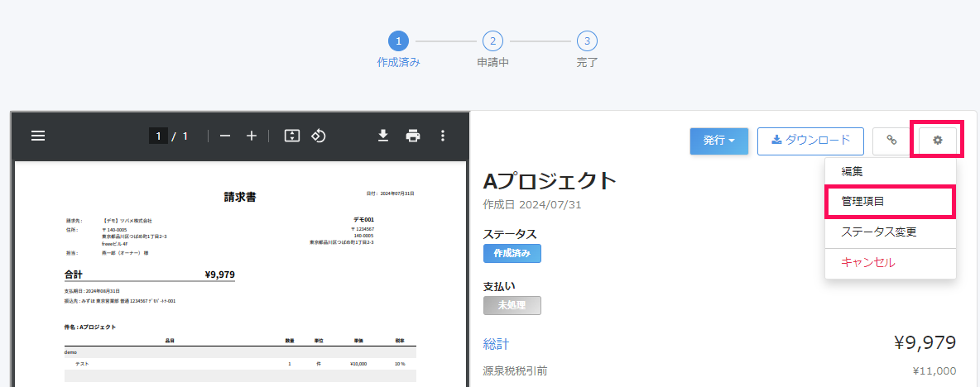The width and height of the screenshot is (980, 387).
Task: Click the ¥11,000 amount
Action: [x=934, y=370]
